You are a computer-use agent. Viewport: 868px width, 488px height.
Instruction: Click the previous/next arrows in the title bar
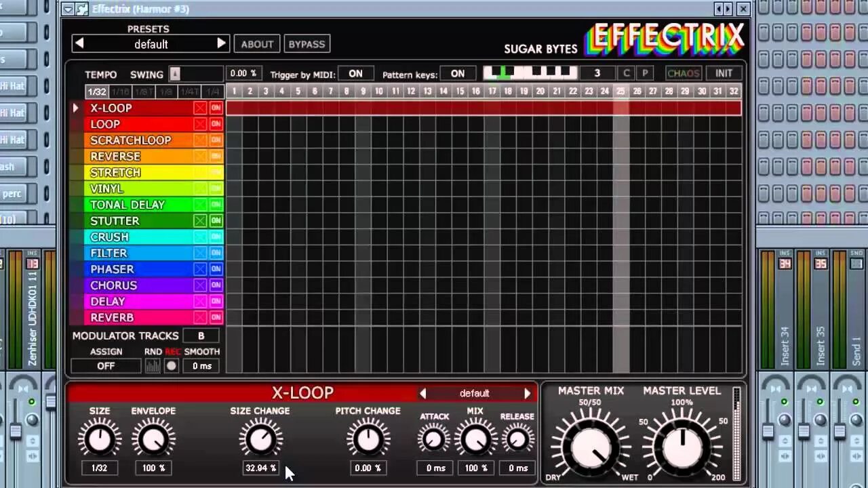(724, 9)
